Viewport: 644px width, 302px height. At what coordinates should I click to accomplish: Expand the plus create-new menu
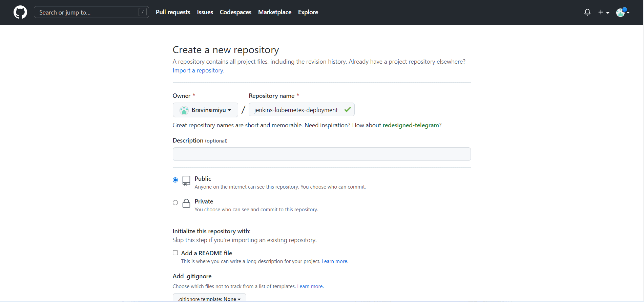pos(603,12)
